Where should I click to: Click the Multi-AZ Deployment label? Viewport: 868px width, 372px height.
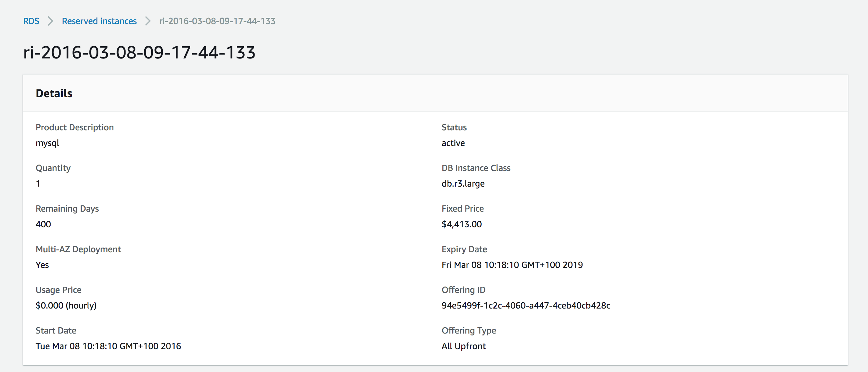coord(78,249)
